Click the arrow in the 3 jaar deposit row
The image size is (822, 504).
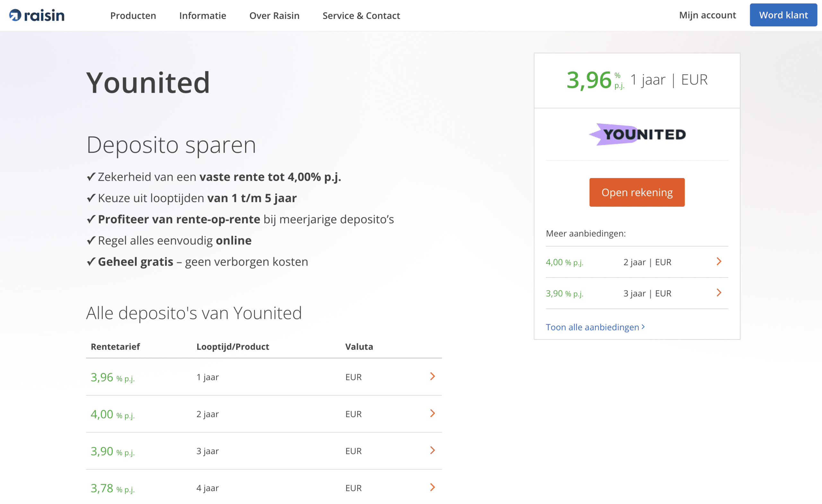(x=432, y=451)
